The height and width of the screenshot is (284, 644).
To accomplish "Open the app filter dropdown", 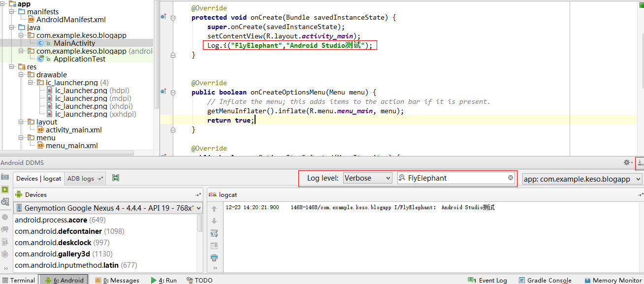I will [582, 179].
